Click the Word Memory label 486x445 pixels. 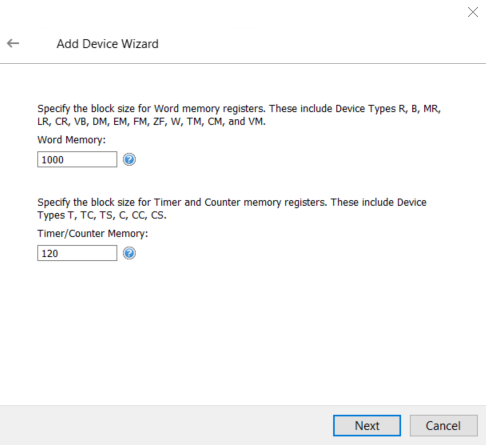[71, 140]
